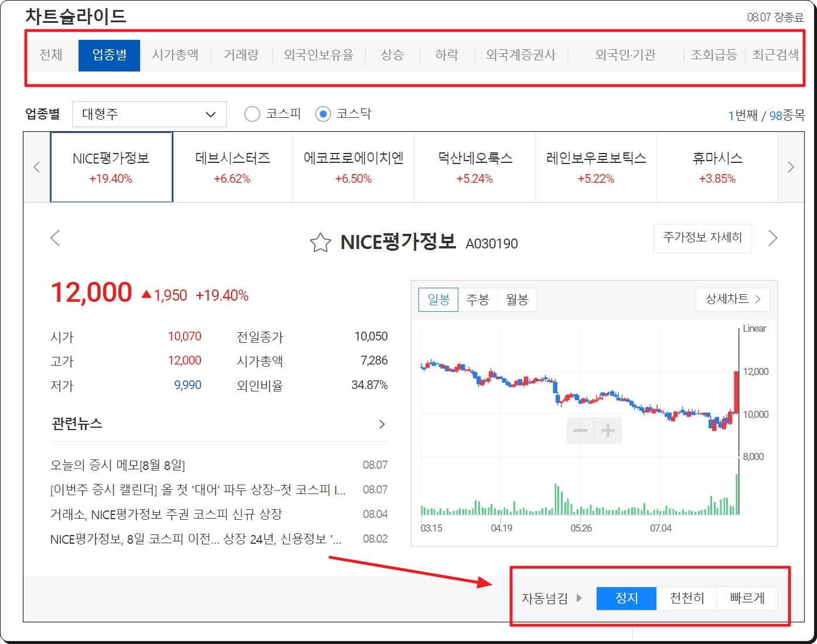The width and height of the screenshot is (817, 644).
Task: Select the 에코프로에이치엔 stock card
Action: (x=353, y=167)
